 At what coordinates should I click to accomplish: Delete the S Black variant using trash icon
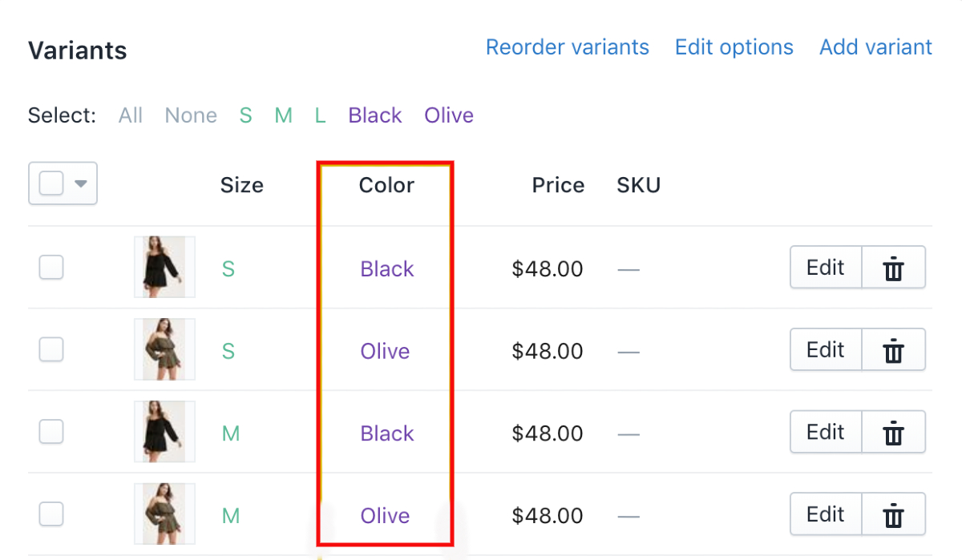coord(893,268)
